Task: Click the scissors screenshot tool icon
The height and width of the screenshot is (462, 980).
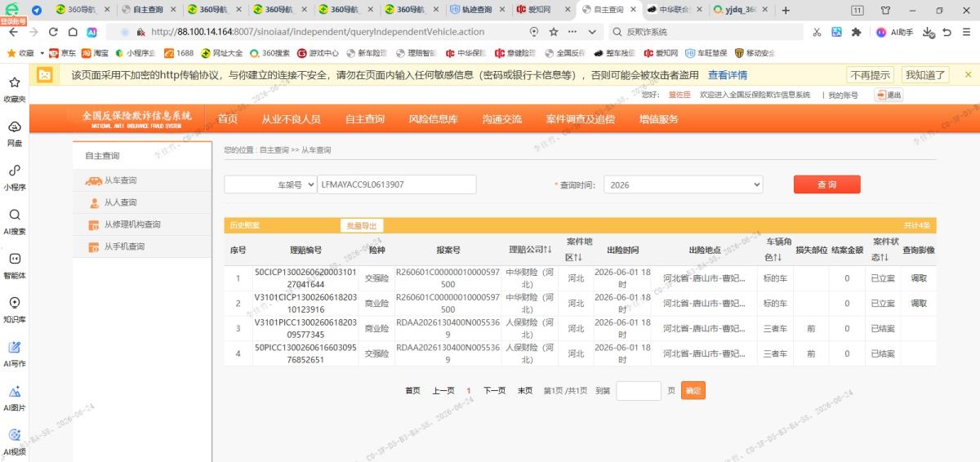Action: [817, 32]
